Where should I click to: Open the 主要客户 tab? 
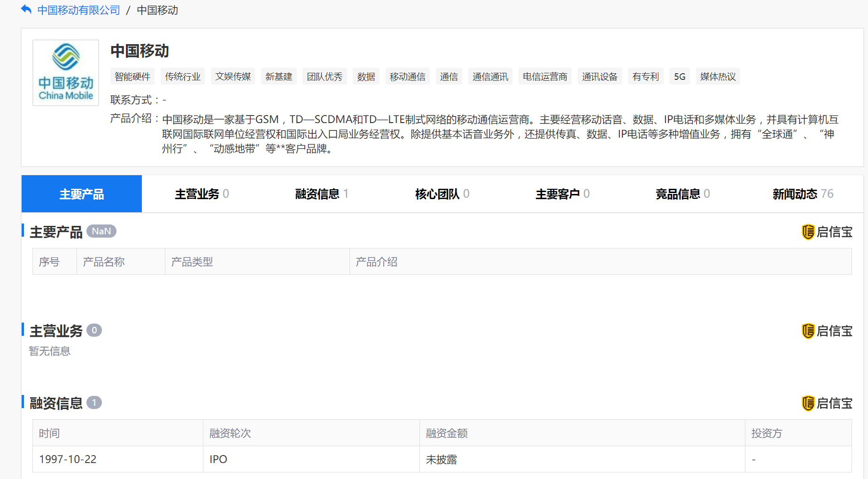[x=563, y=194]
